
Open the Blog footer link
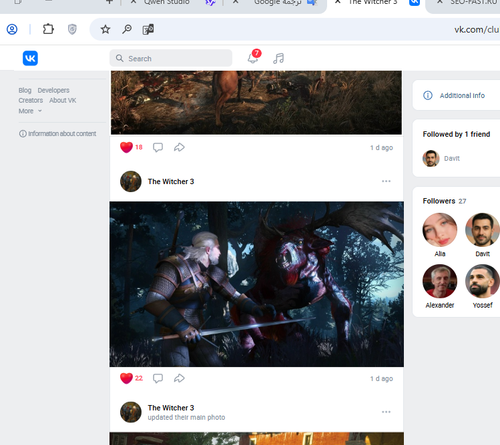pos(25,90)
